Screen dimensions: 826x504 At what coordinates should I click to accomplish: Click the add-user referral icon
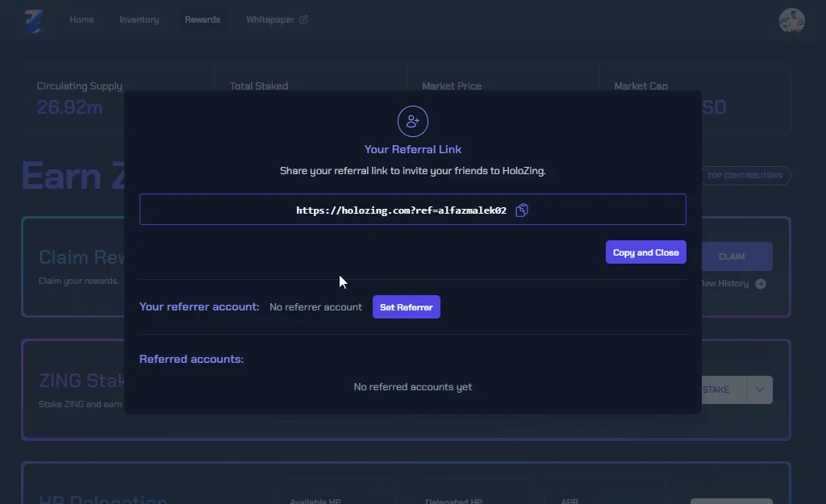point(412,121)
